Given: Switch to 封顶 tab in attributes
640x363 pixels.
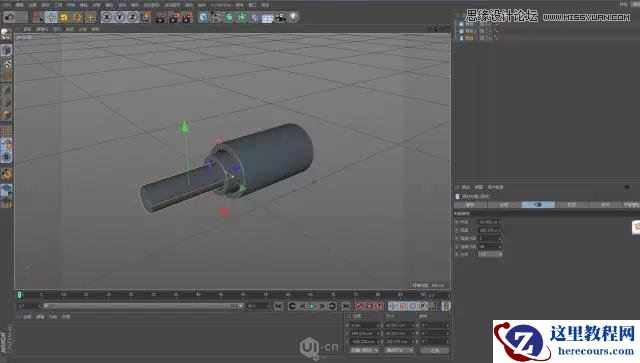Looking at the screenshot, I should (x=572, y=205).
